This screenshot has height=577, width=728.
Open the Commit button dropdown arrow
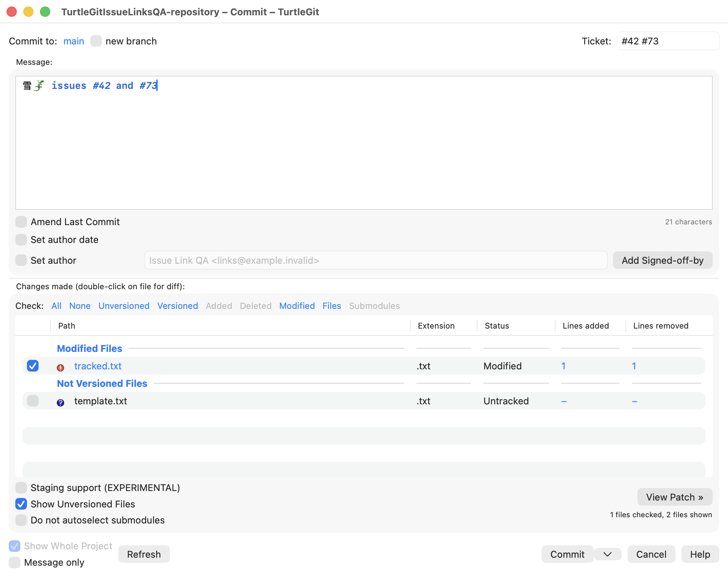pos(608,554)
